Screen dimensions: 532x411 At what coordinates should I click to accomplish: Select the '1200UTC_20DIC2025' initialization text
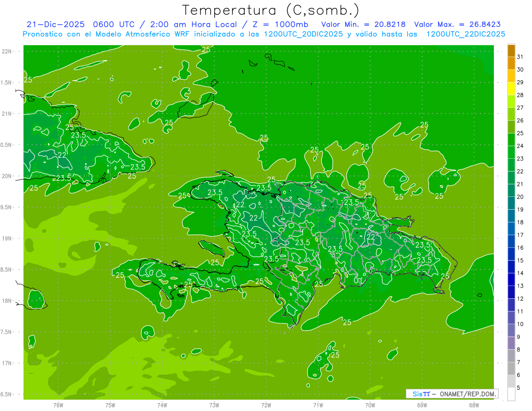301,34
